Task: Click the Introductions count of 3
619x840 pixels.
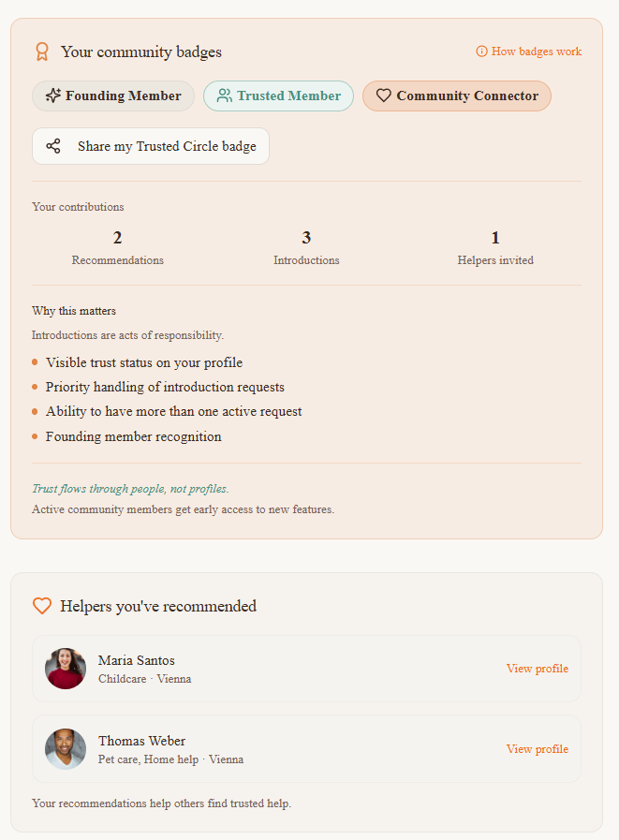Action: click(x=306, y=238)
